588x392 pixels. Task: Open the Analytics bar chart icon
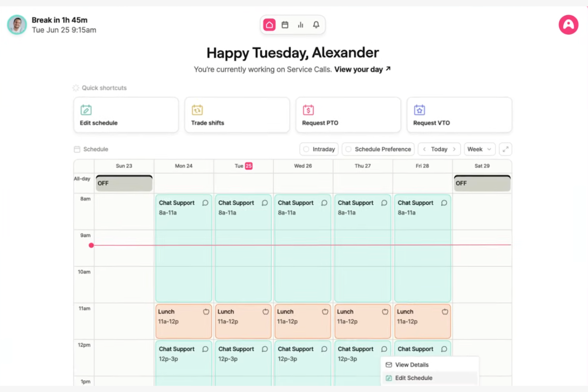tap(300, 25)
